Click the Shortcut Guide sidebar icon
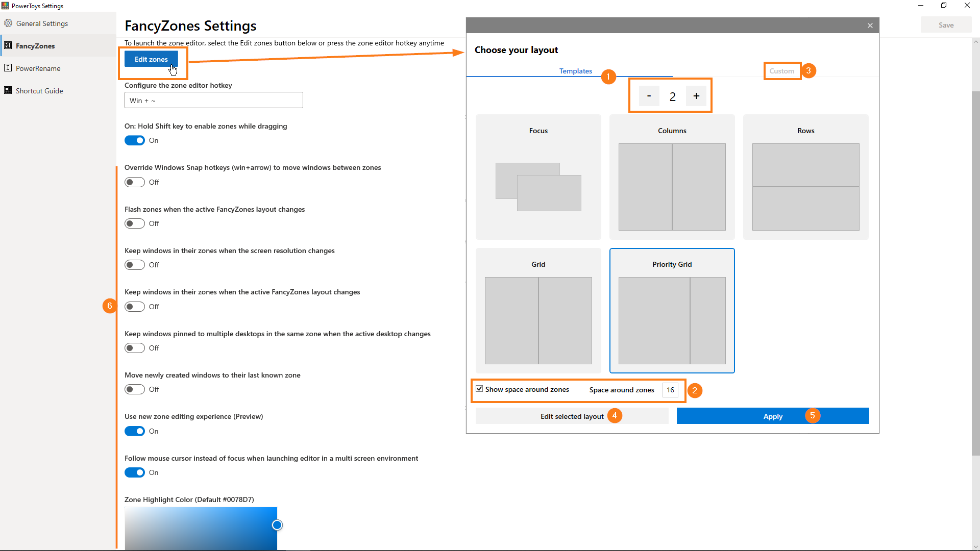 (x=8, y=90)
